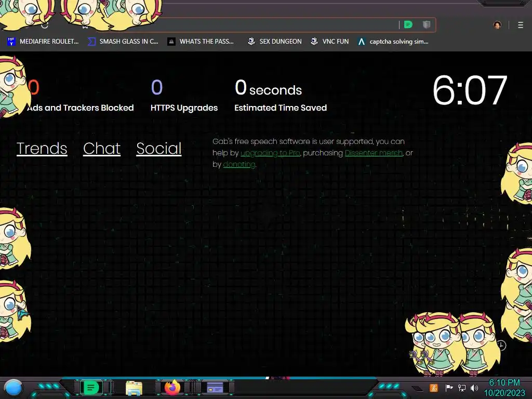Select the Dissenter browser taskbar button

click(x=91, y=388)
